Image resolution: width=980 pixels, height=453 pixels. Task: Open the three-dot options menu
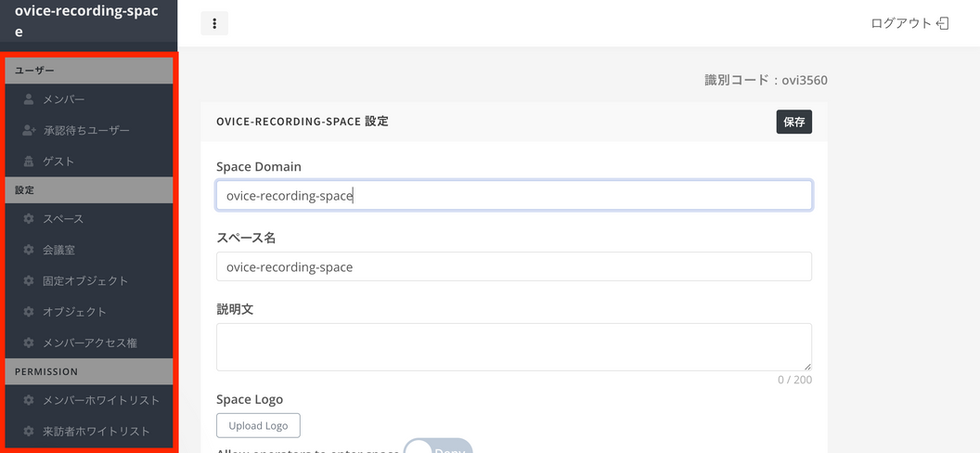coord(214,24)
